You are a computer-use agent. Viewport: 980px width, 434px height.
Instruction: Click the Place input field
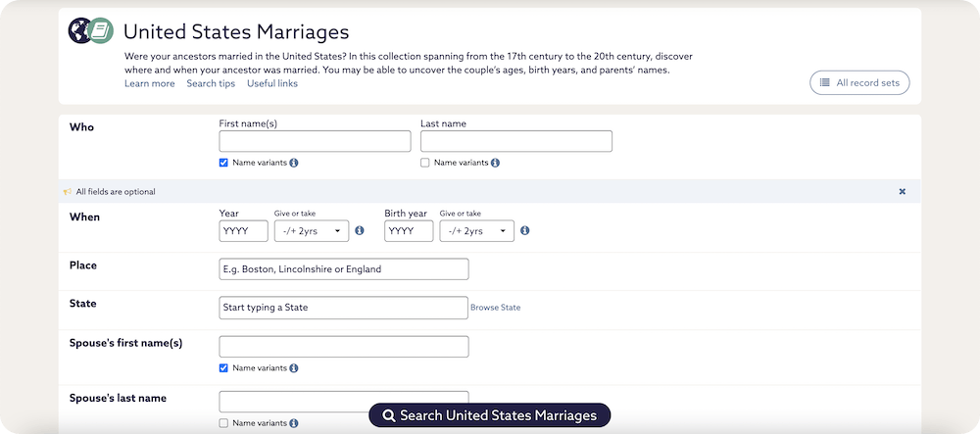(x=343, y=269)
